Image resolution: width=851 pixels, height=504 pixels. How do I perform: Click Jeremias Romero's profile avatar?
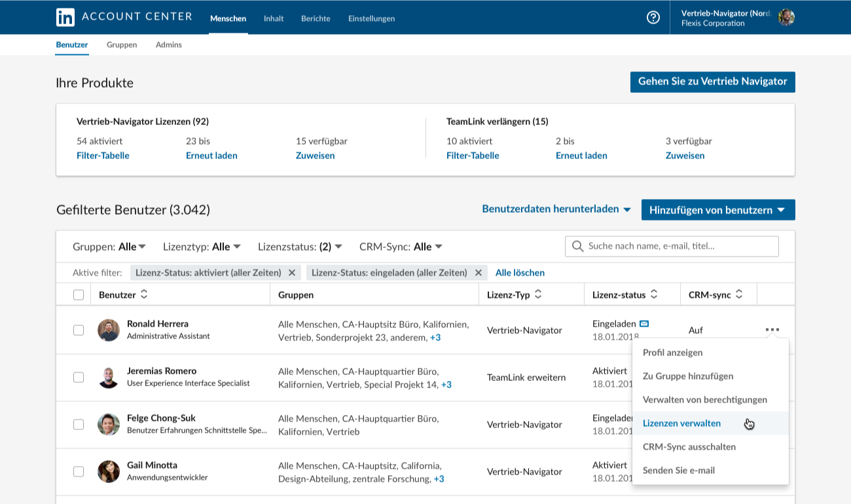tap(109, 377)
